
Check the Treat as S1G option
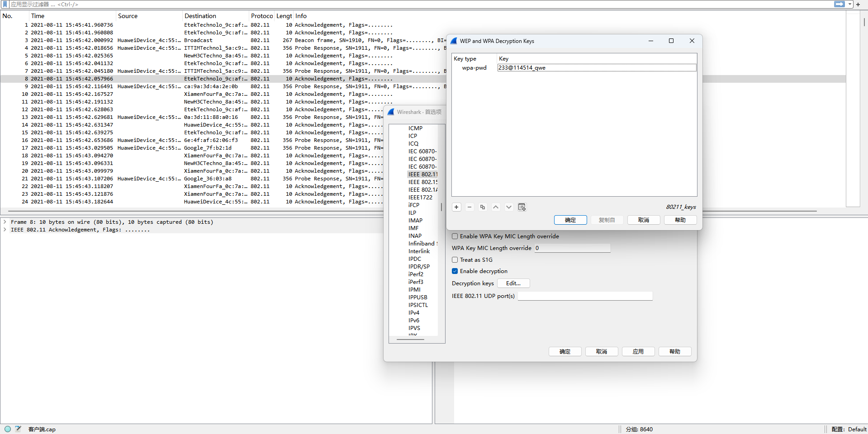click(x=455, y=260)
